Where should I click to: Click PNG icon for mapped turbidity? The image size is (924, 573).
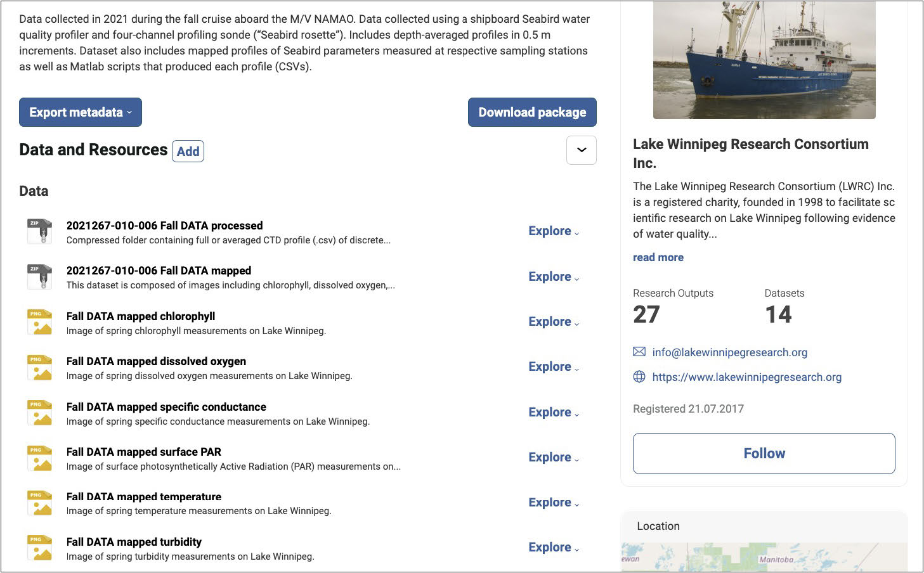(x=39, y=548)
